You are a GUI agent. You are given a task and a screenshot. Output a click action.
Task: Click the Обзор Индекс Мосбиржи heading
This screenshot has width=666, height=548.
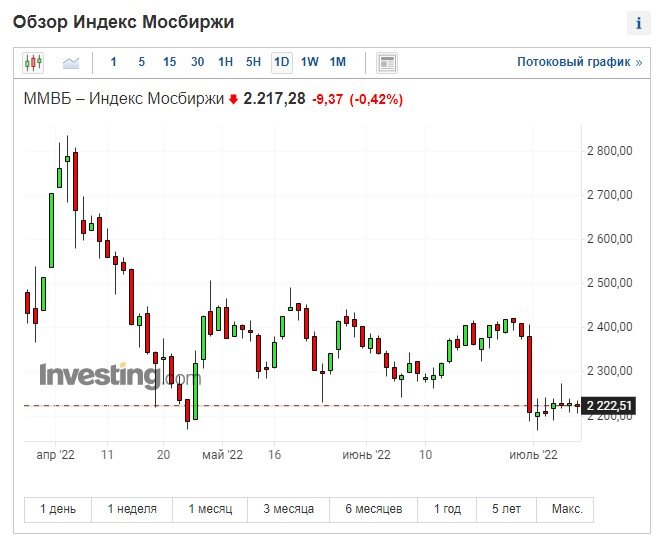click(x=124, y=22)
